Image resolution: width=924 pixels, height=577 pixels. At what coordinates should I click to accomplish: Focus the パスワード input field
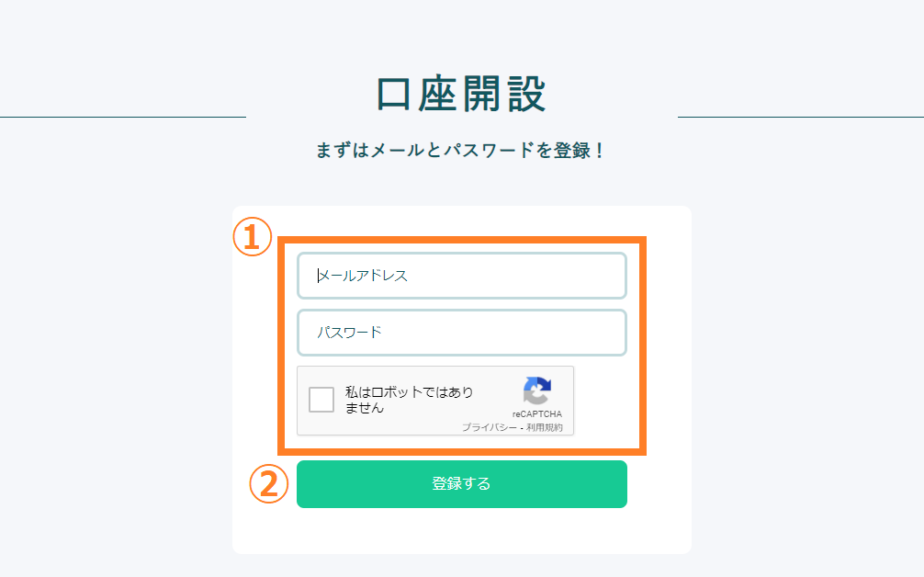(461, 333)
